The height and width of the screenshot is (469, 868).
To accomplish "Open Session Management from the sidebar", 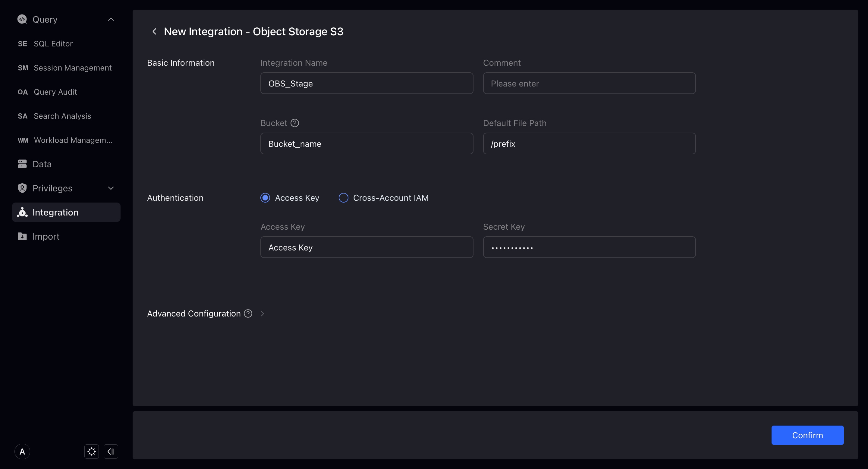I will click(72, 68).
